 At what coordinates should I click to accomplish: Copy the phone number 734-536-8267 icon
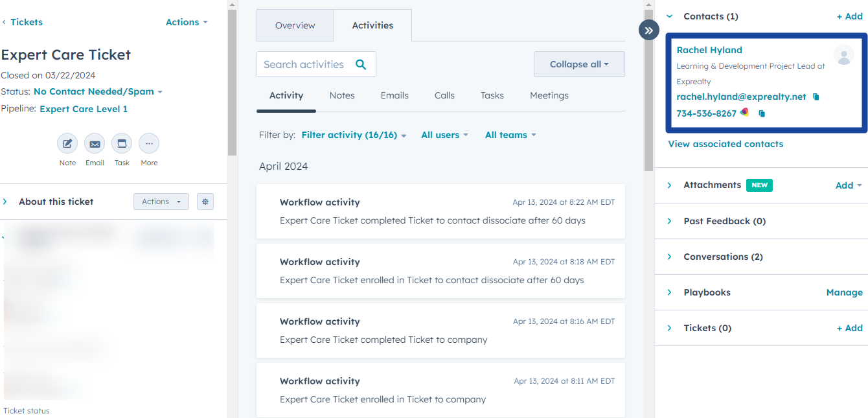click(x=762, y=114)
